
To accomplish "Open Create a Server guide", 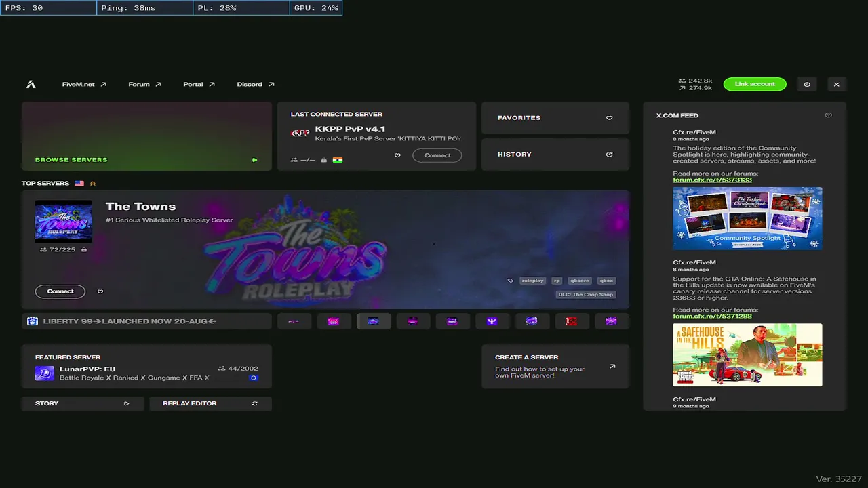I will click(555, 367).
